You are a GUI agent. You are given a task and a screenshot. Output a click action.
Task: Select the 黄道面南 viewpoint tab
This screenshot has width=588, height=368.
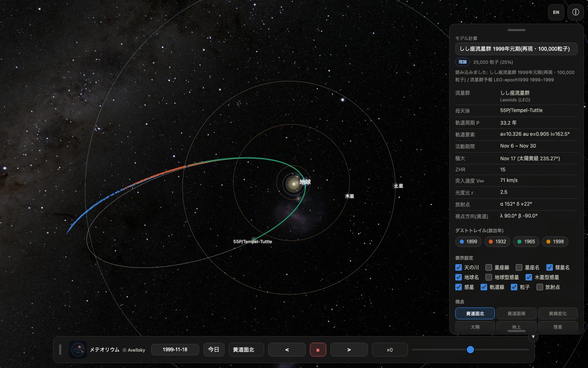tap(516, 314)
